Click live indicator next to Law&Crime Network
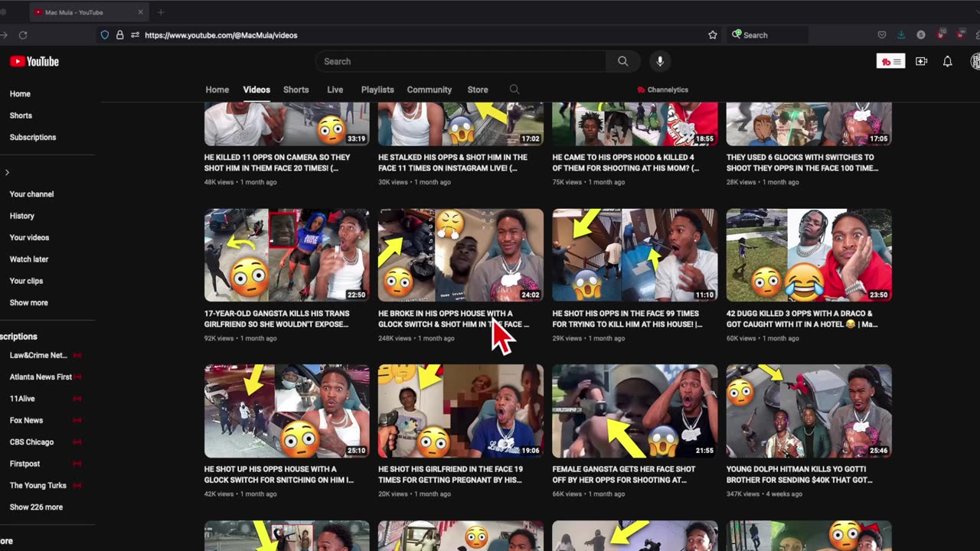Image resolution: width=980 pixels, height=551 pixels. 77,355
